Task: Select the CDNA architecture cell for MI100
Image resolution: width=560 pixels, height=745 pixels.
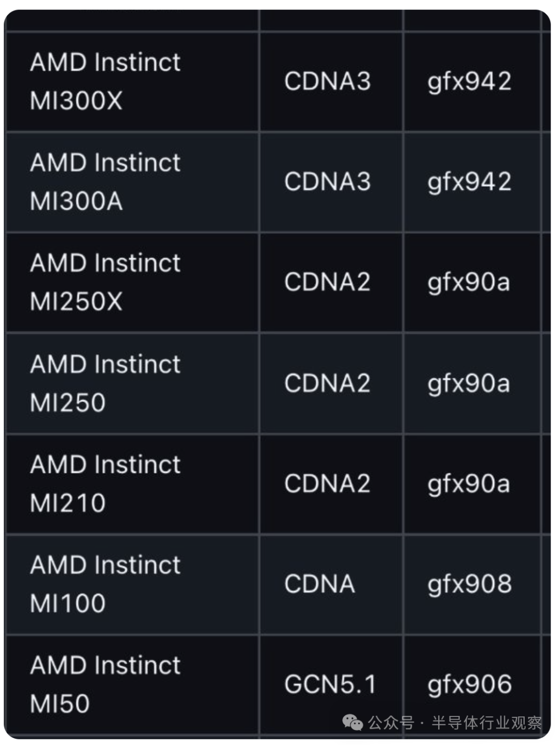Action: pos(331,584)
